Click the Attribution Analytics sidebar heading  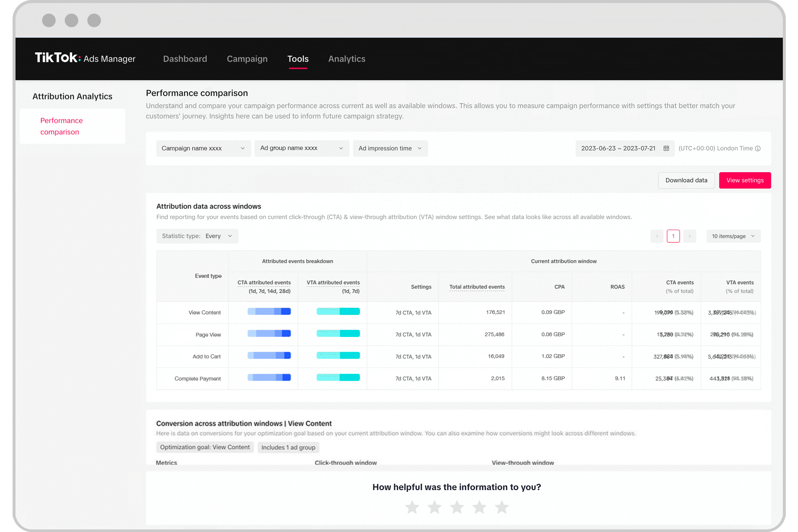pos(72,96)
